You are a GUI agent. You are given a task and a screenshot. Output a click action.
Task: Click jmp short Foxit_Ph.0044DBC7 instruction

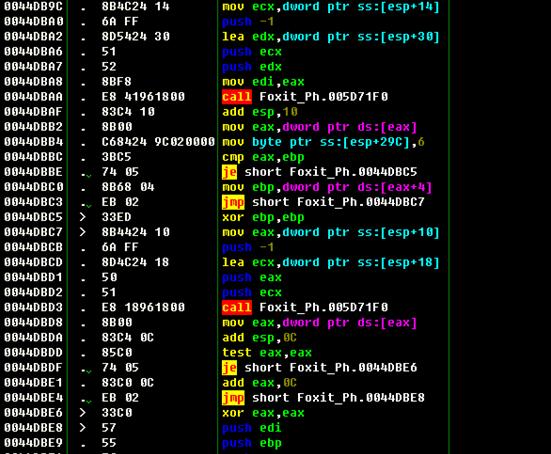(323, 202)
